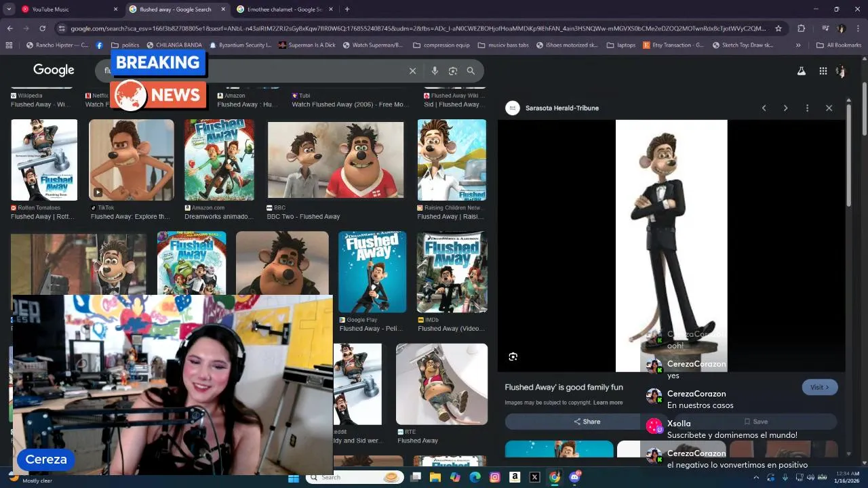Open Google Play Flushed Away poster

pyautogui.click(x=372, y=272)
